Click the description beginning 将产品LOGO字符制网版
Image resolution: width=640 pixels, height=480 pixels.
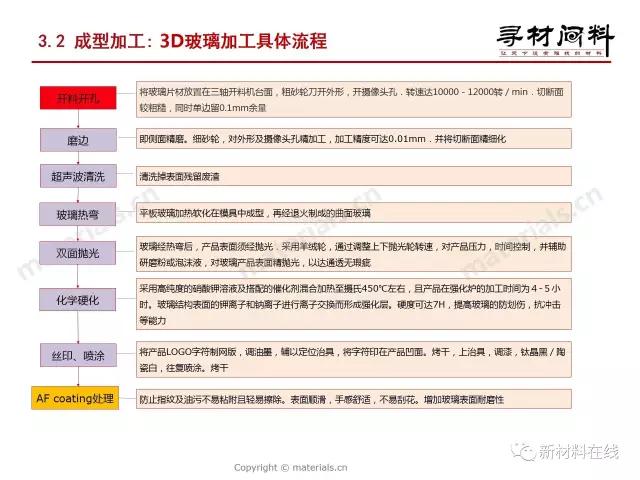[353, 360]
